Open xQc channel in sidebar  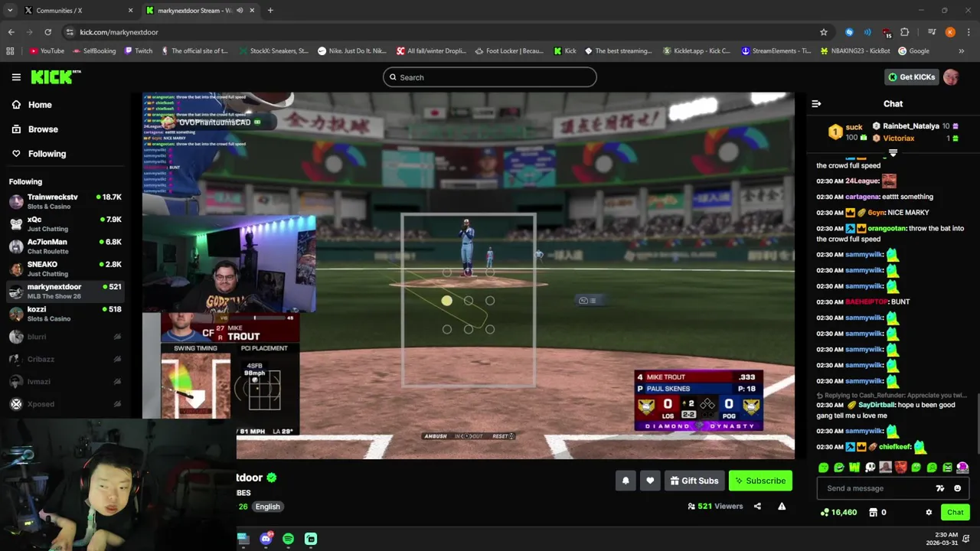(x=64, y=223)
